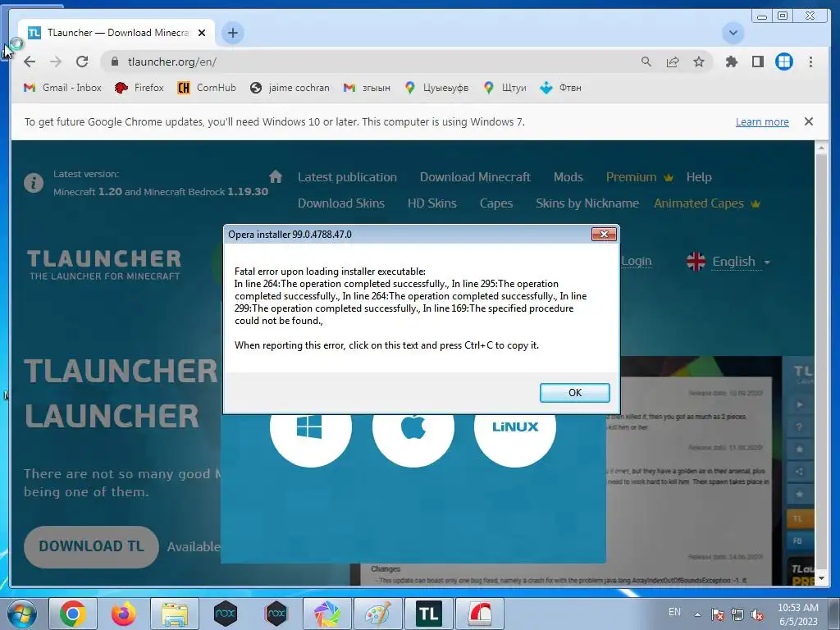
Task: Open the CornHub bookmark
Action: coord(206,87)
